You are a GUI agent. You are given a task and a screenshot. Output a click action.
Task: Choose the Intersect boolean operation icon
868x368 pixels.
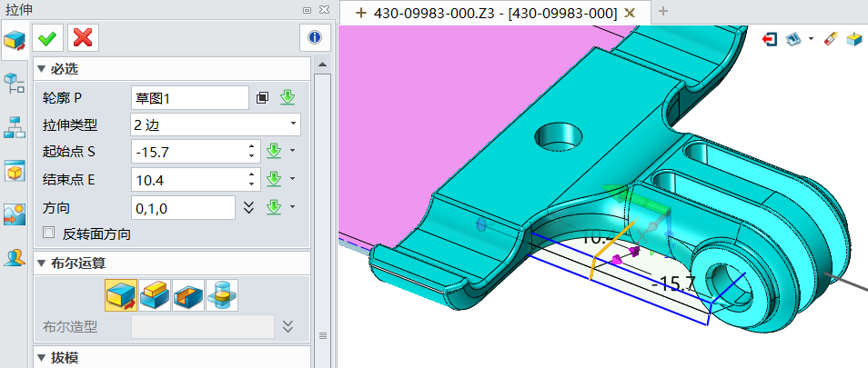tap(221, 294)
